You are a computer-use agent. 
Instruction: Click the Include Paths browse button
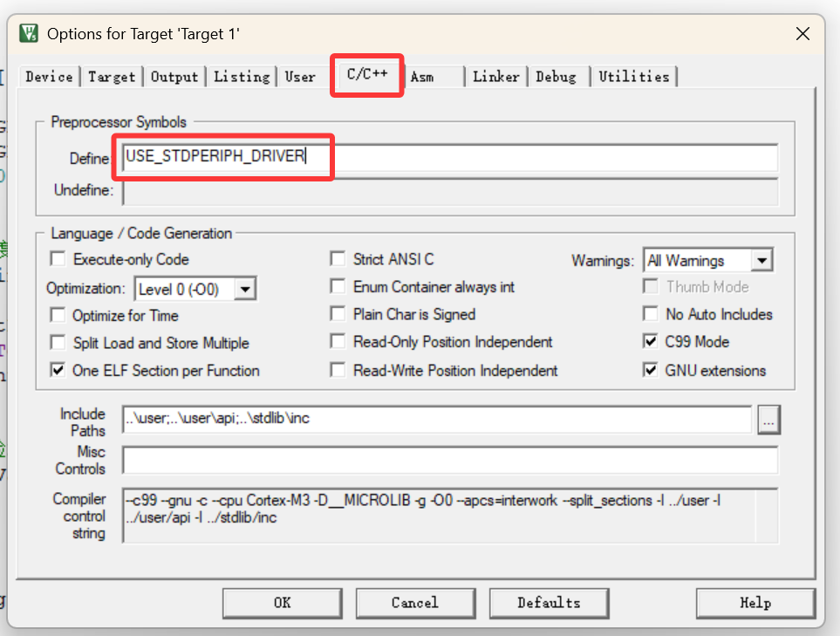pyautogui.click(x=768, y=420)
